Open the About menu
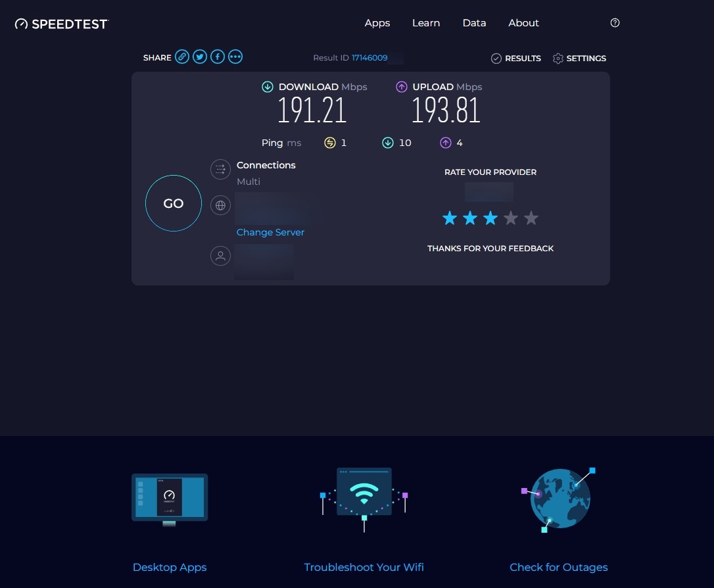The image size is (714, 588). [523, 23]
